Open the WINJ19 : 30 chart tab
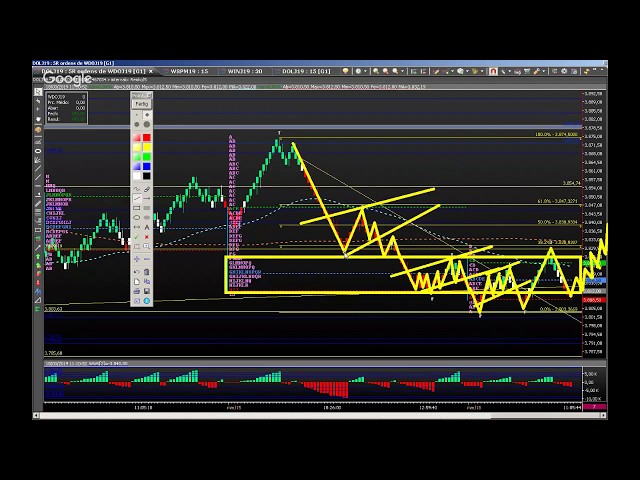Image resolution: width=640 pixels, height=480 pixels. tap(245, 71)
